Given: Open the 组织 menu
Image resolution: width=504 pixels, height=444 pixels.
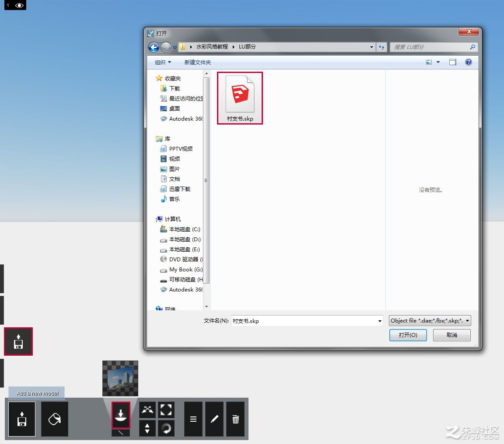Looking at the screenshot, I should (x=163, y=62).
